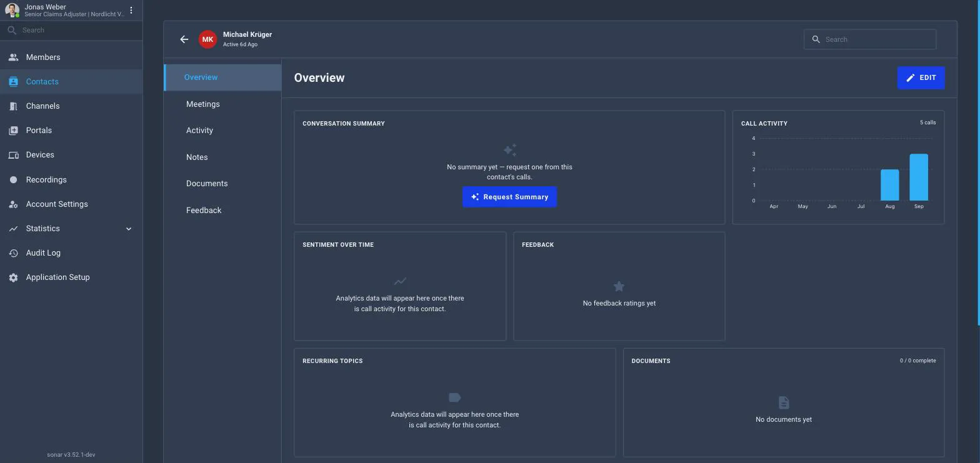Open the Notes tab
Image resolution: width=980 pixels, height=463 pixels.
tap(223, 157)
